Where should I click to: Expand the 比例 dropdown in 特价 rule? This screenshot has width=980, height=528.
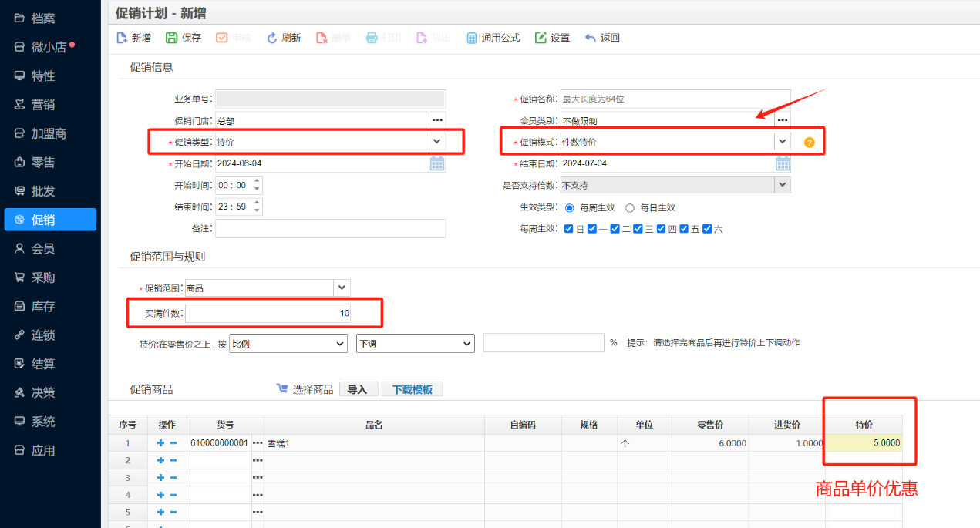coord(342,342)
